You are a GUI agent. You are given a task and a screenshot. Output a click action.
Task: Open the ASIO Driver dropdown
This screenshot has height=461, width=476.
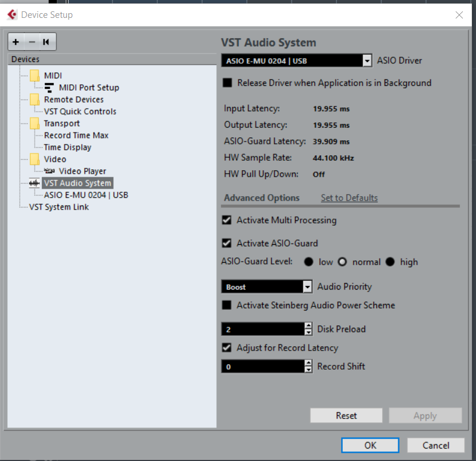pos(367,61)
